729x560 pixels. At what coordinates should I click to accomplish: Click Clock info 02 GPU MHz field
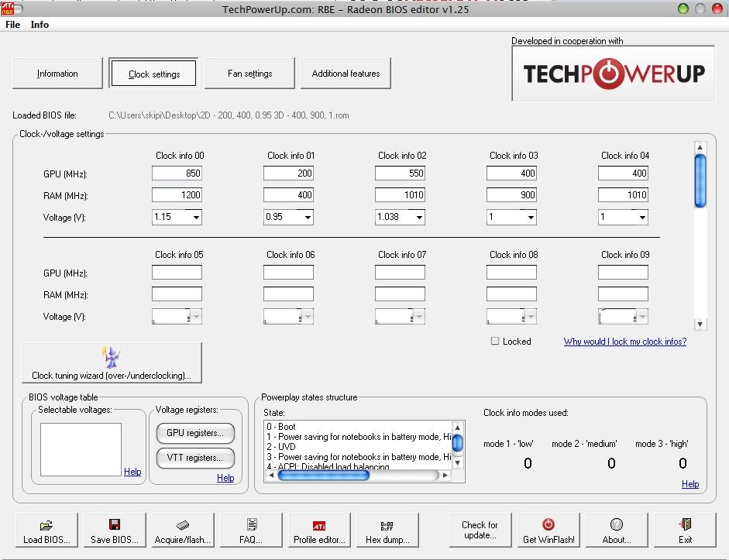coord(400,173)
